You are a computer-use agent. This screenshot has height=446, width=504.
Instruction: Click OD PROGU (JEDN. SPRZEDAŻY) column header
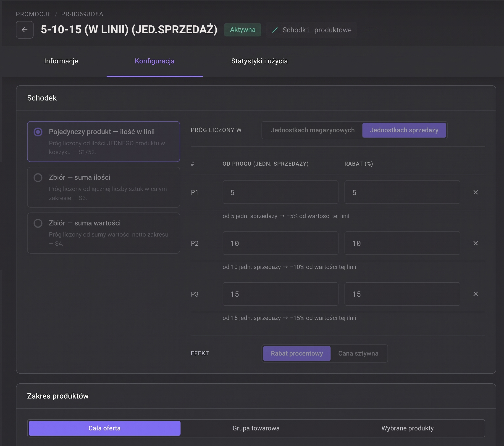[x=265, y=164]
